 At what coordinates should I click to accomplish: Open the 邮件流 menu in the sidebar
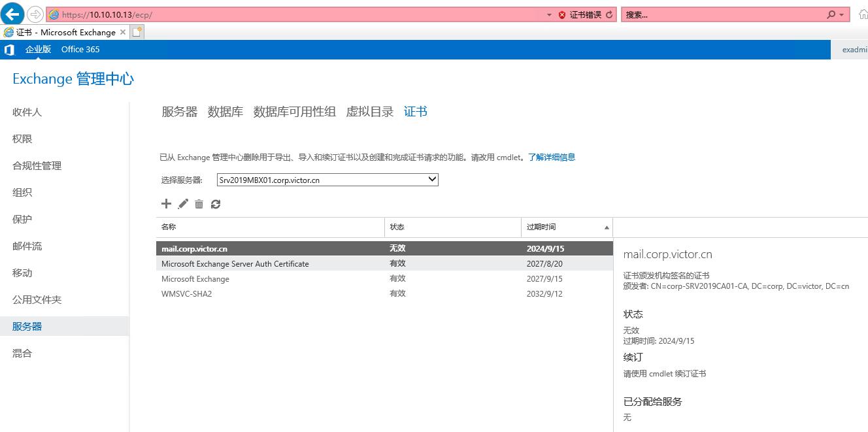(26, 246)
